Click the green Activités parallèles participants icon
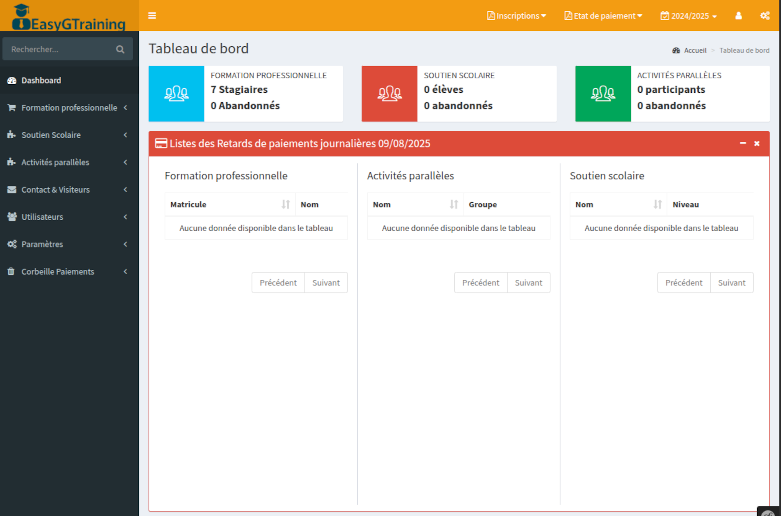This screenshot has width=781, height=516. (603, 94)
